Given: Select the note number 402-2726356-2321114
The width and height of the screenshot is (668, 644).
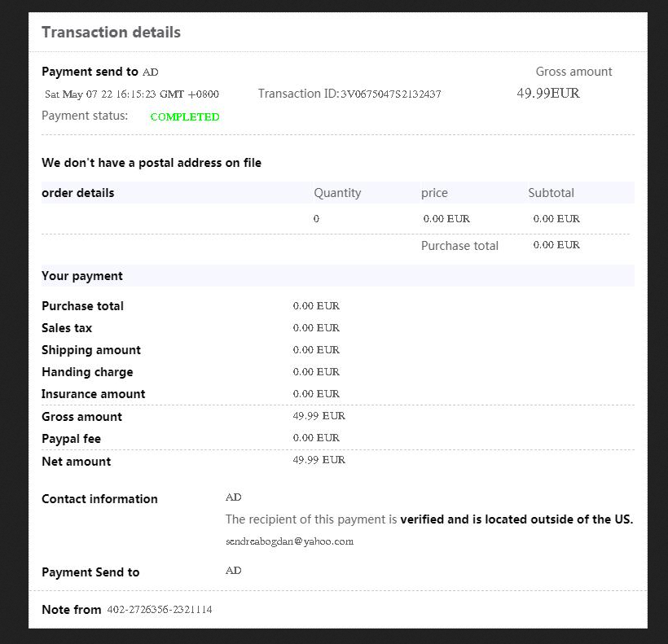Looking at the screenshot, I should coord(160,610).
